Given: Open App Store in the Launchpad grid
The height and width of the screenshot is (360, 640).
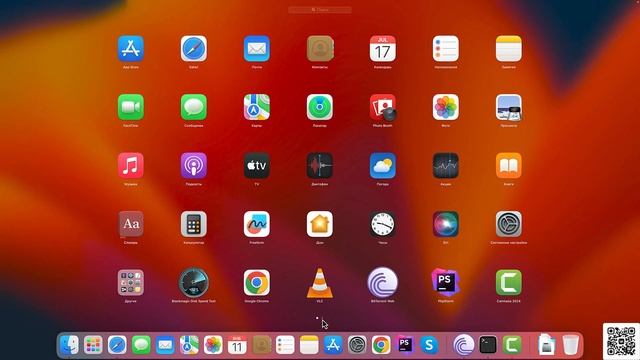Looking at the screenshot, I should [131, 49].
